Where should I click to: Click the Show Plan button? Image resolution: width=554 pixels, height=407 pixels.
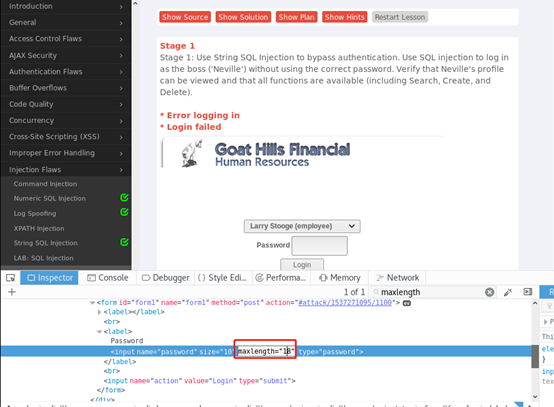[x=296, y=17]
